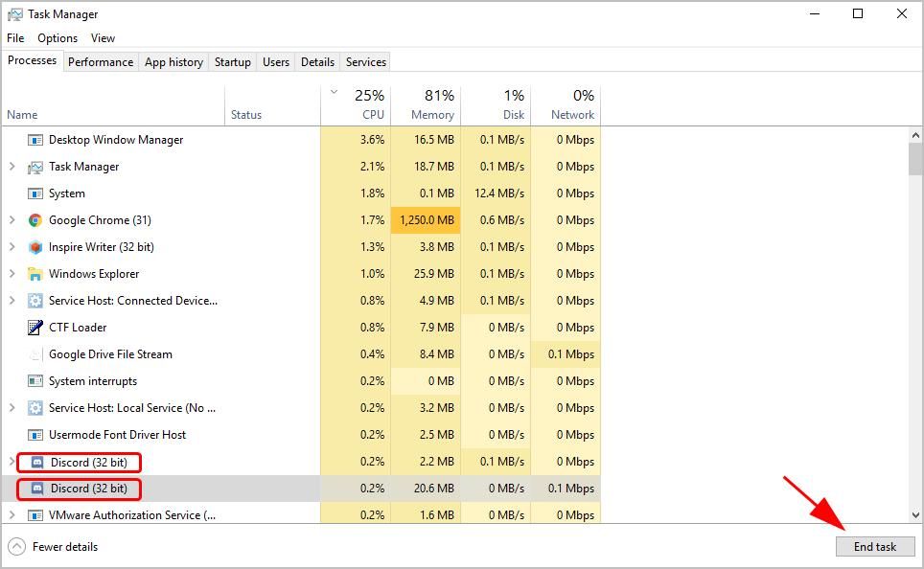Click the Desktop Window Manager icon
Image resolution: width=924 pixels, height=569 pixels.
point(35,140)
